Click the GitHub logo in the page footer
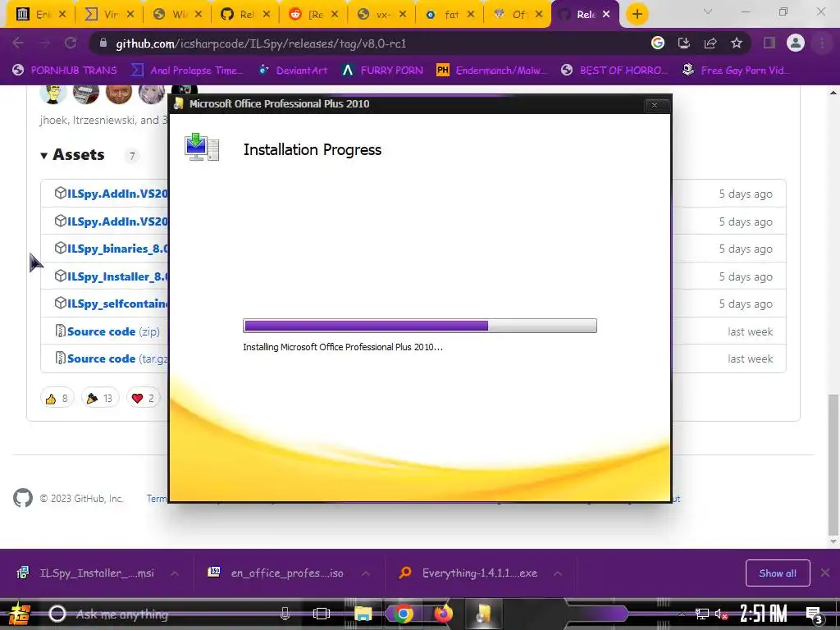Image resolution: width=840 pixels, height=630 pixels. click(x=22, y=498)
